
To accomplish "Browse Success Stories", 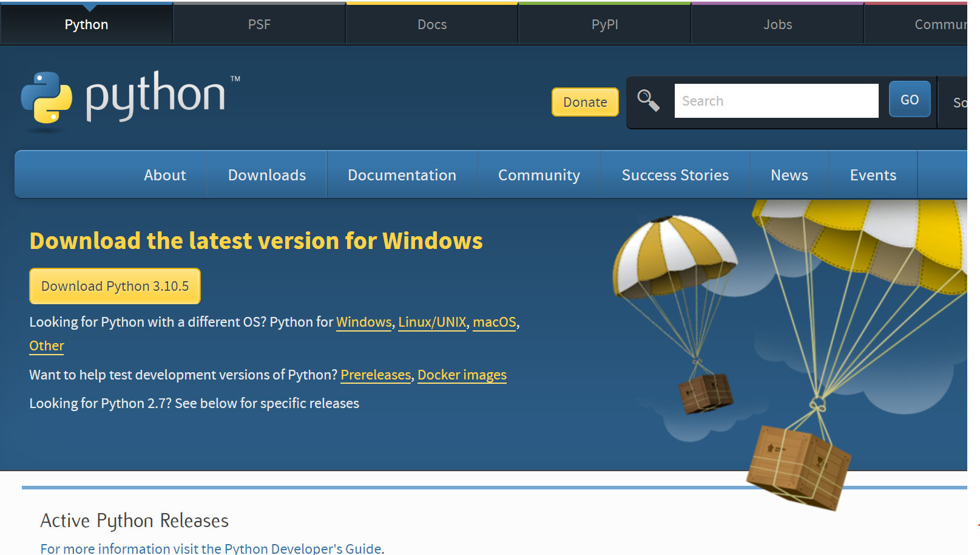I will click(x=675, y=175).
